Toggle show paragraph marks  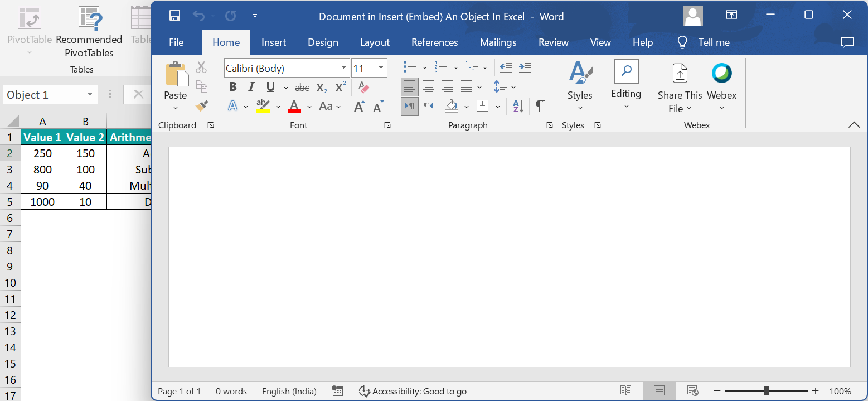click(540, 105)
